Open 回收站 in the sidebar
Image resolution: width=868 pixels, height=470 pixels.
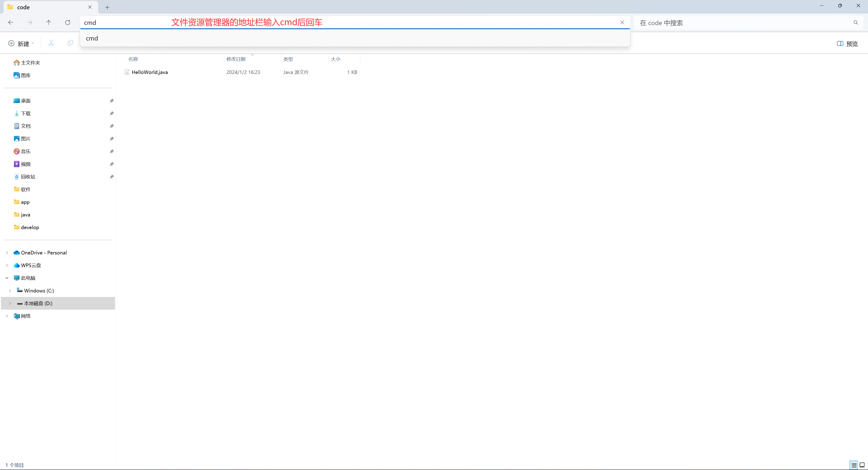pyautogui.click(x=25, y=177)
